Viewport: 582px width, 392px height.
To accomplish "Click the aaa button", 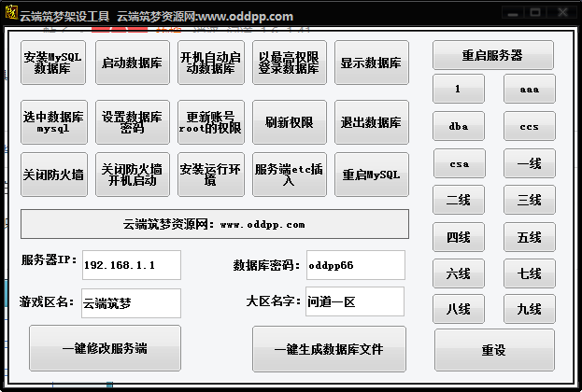I will [530, 89].
